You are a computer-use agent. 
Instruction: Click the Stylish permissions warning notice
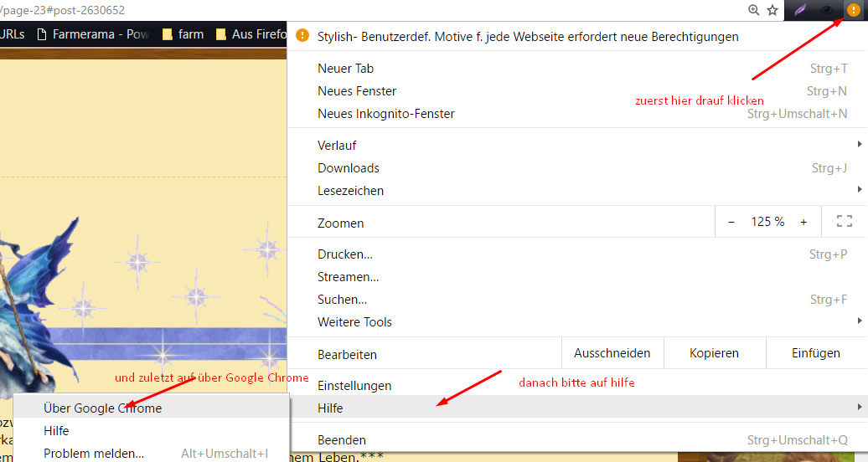pyautogui.click(x=577, y=37)
